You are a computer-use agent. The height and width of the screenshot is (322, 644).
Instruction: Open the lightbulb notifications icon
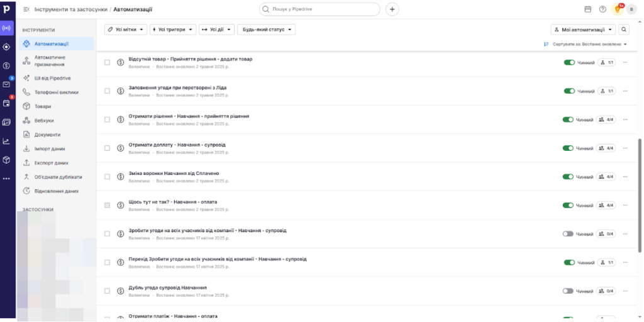click(617, 9)
